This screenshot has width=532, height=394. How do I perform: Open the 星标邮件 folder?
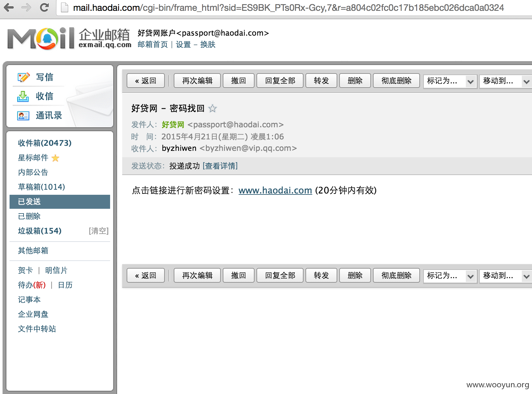coord(33,158)
